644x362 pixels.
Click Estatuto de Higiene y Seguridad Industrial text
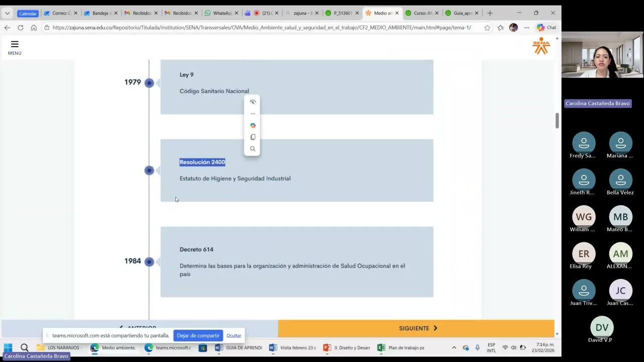(x=235, y=178)
